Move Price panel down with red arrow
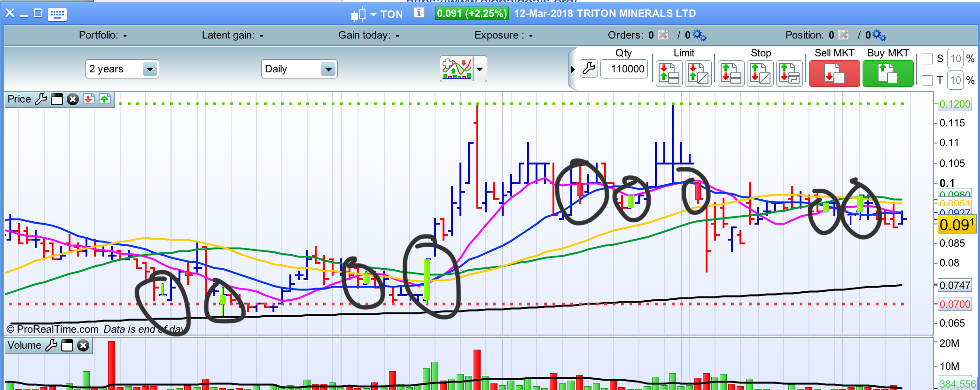 pos(88,99)
